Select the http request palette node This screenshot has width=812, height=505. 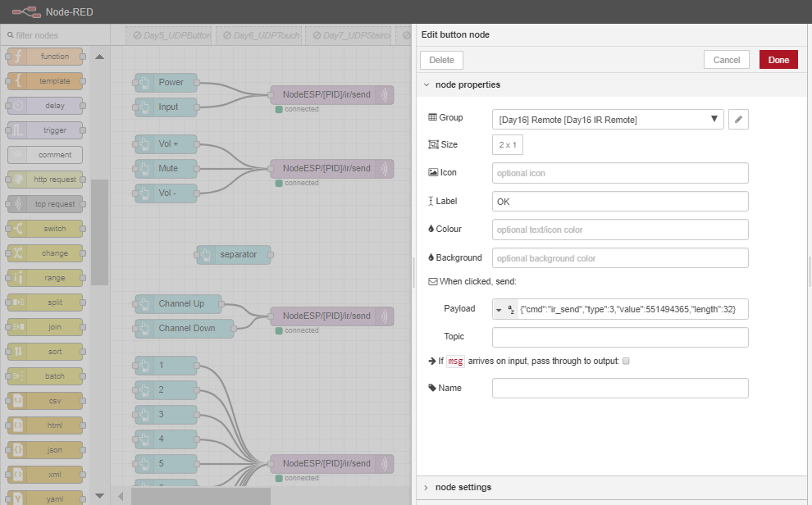click(x=45, y=180)
